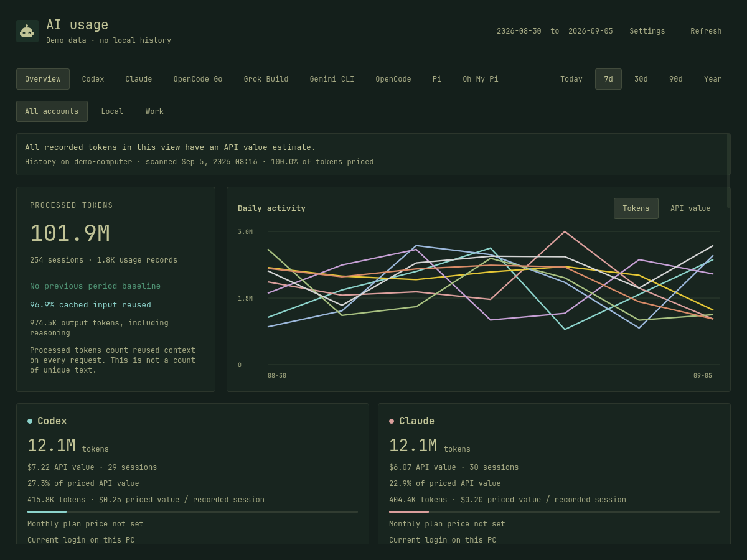Select the 90d time range
747x560 pixels.
click(676, 79)
